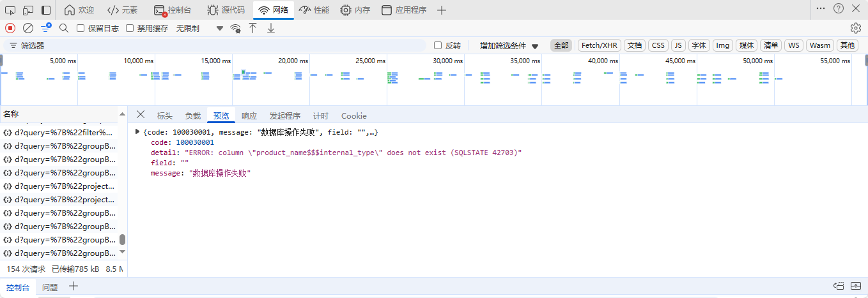Open the 无限制 throttling dropdown
This screenshot has height=298, width=868.
point(200,28)
